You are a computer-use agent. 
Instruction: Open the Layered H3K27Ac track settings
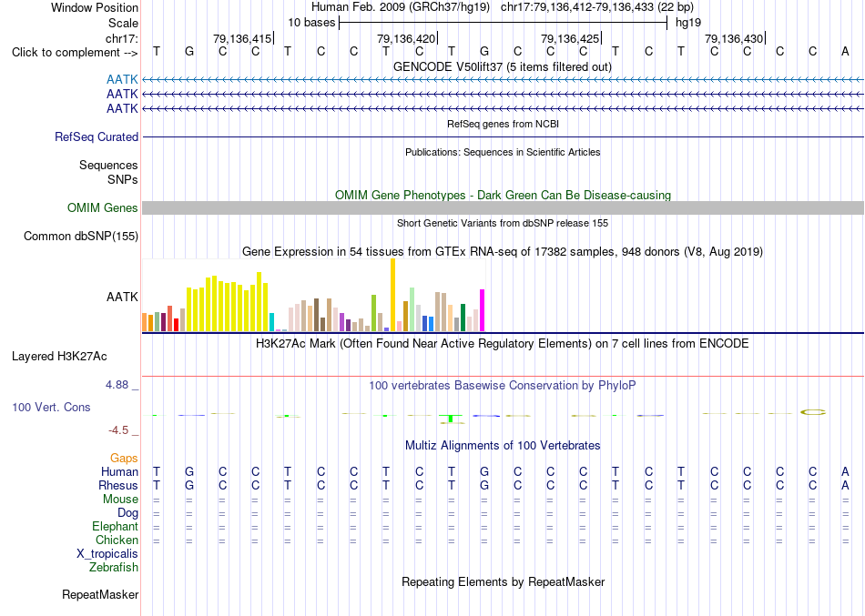point(59,357)
